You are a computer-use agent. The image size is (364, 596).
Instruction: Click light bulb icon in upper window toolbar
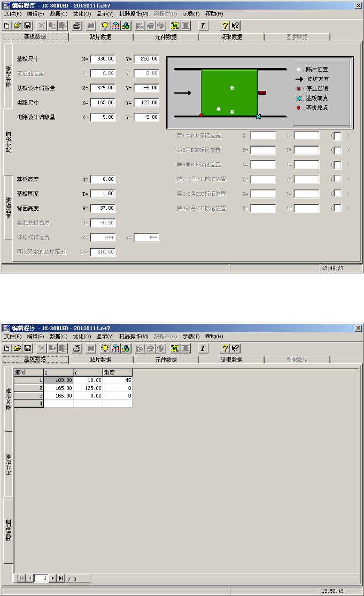tap(104, 26)
